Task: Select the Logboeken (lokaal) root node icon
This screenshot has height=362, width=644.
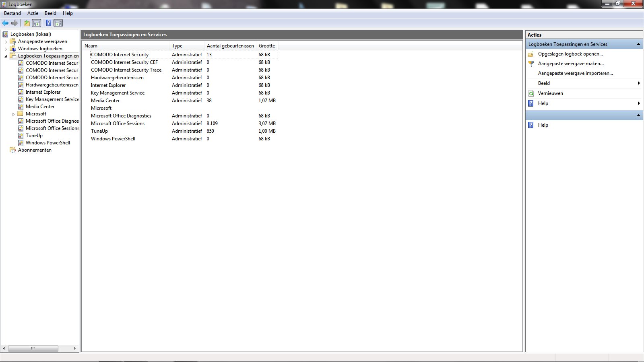Action: point(5,34)
